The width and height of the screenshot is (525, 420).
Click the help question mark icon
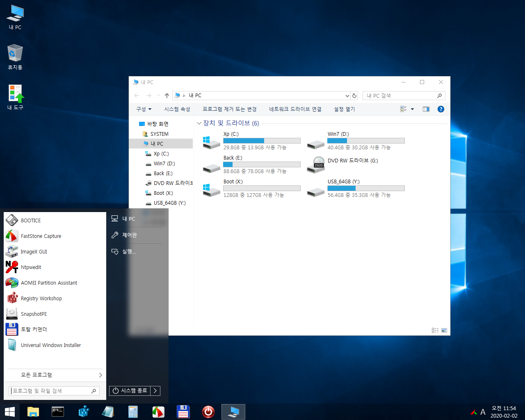[441, 109]
